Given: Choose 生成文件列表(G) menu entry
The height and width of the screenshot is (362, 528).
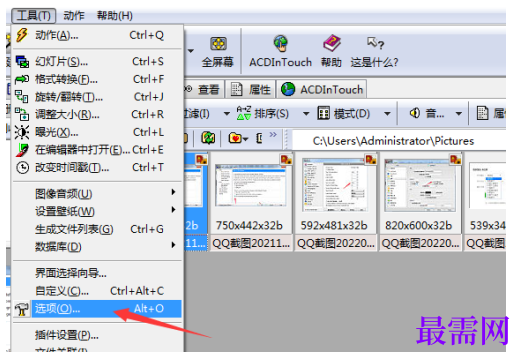Looking at the screenshot, I should point(97,229).
